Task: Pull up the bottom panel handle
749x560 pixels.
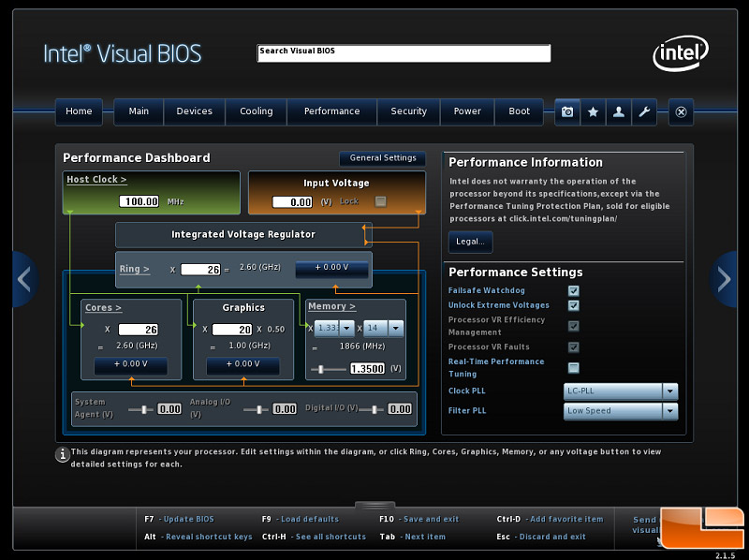Action: point(375,505)
